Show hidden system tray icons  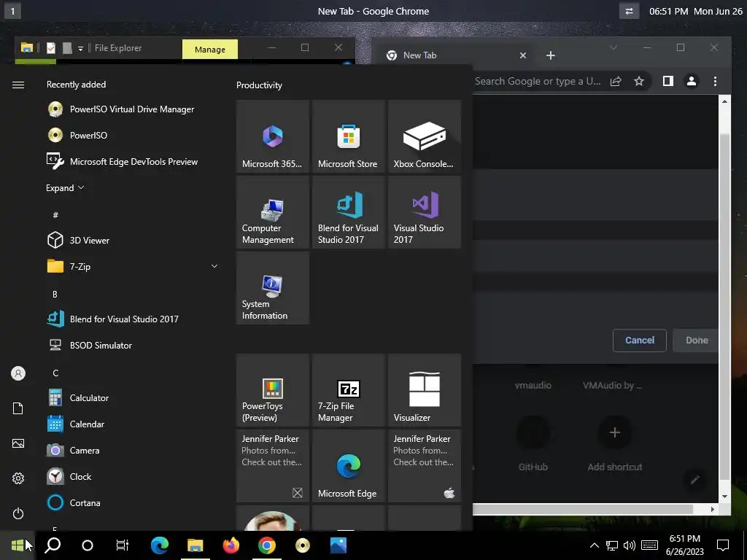pyautogui.click(x=595, y=545)
